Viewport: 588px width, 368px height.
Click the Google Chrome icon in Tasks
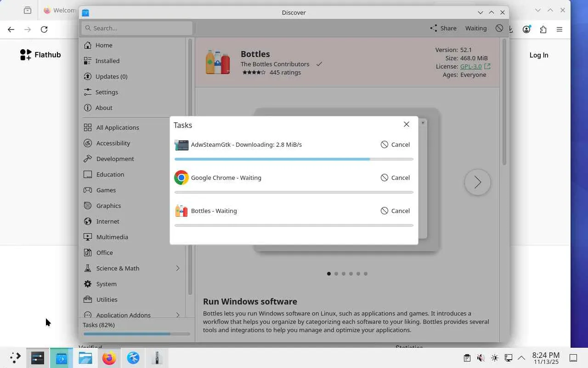pyautogui.click(x=181, y=178)
